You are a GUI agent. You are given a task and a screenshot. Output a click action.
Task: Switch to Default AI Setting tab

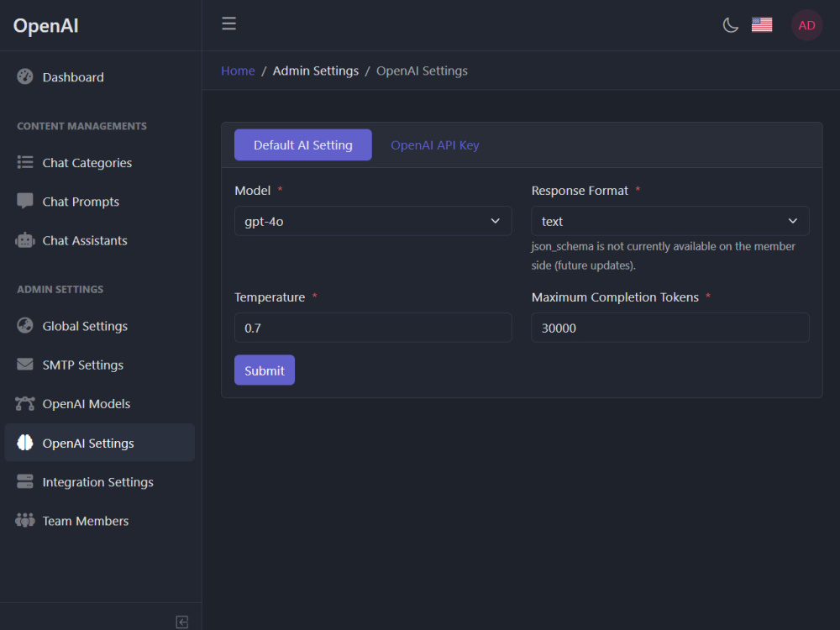click(302, 144)
